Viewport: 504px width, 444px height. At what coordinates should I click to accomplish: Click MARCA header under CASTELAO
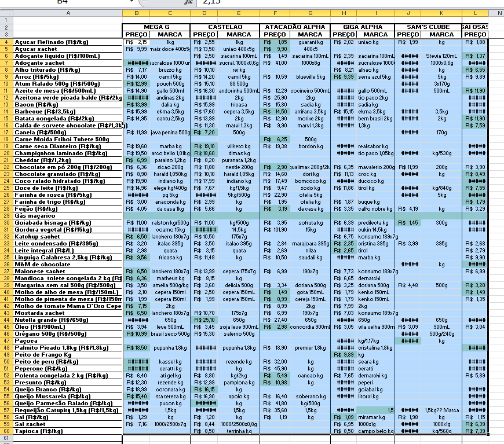point(239,35)
